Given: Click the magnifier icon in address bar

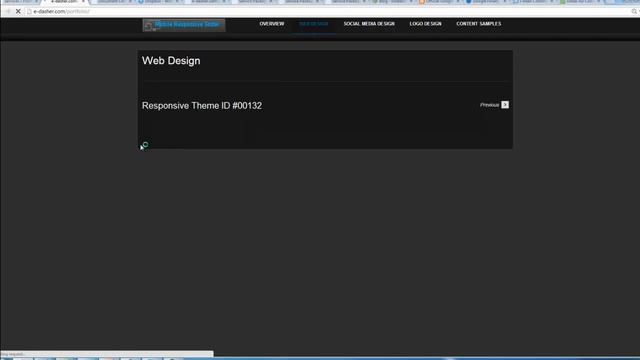Looking at the screenshot, I should tap(634, 11).
